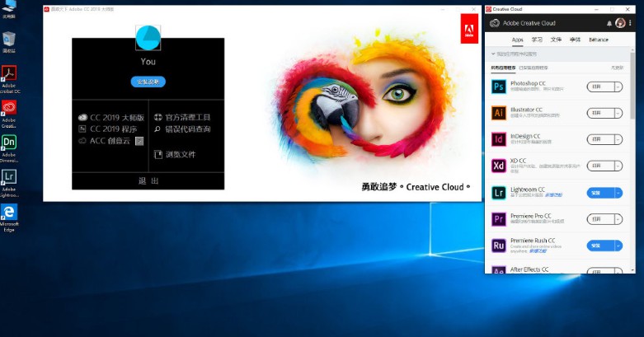
Task: Click the Creative Cloud logo beside Adobe Creative Cloud
Action: [495, 23]
